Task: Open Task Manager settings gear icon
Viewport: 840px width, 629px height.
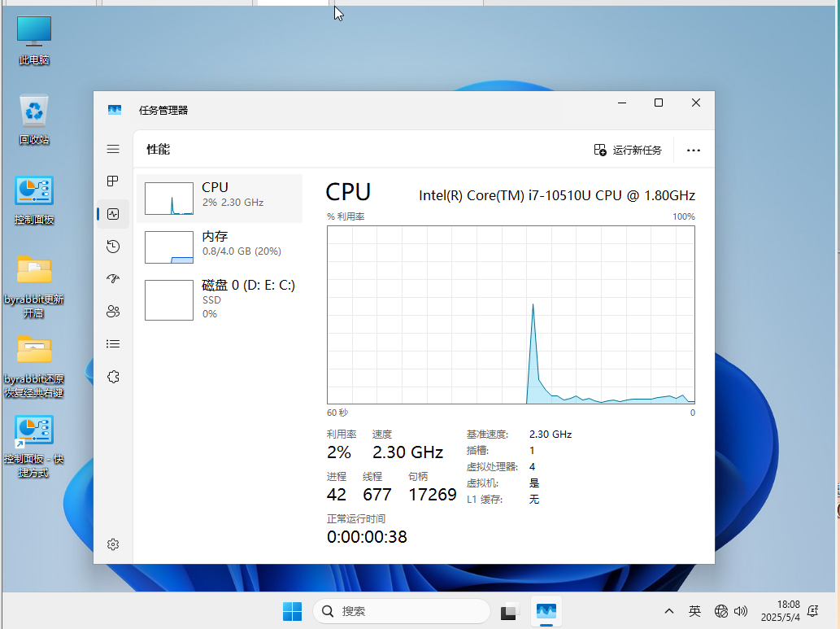Action: (113, 544)
